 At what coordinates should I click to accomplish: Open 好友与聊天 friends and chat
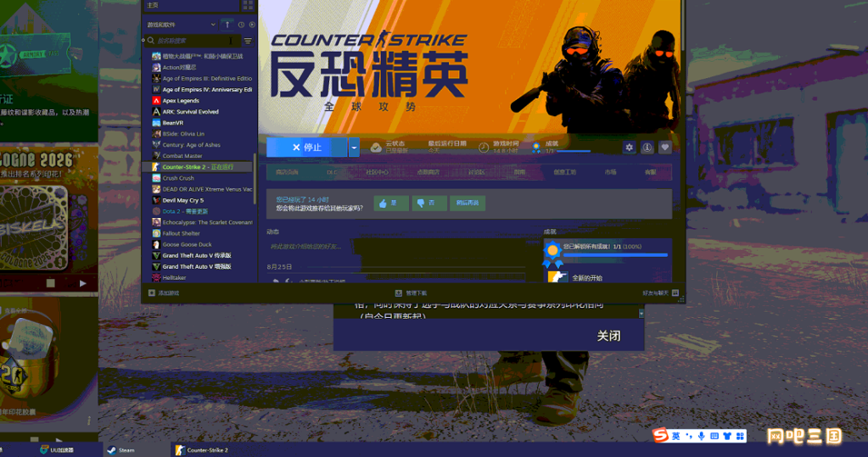(660, 293)
